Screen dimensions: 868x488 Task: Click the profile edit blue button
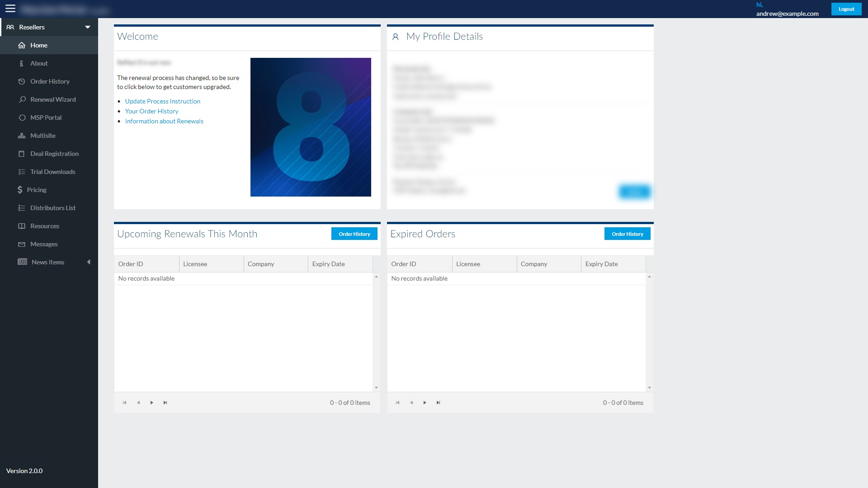click(634, 192)
